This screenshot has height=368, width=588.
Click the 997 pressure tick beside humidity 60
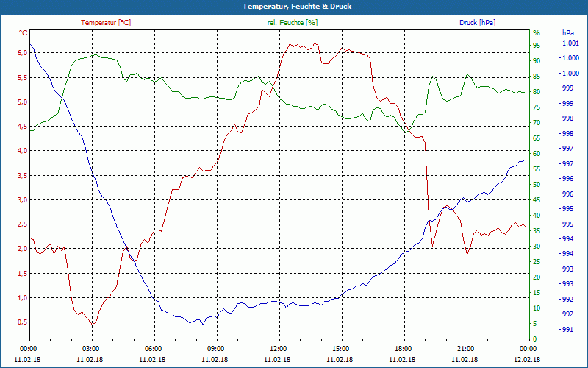click(x=568, y=149)
